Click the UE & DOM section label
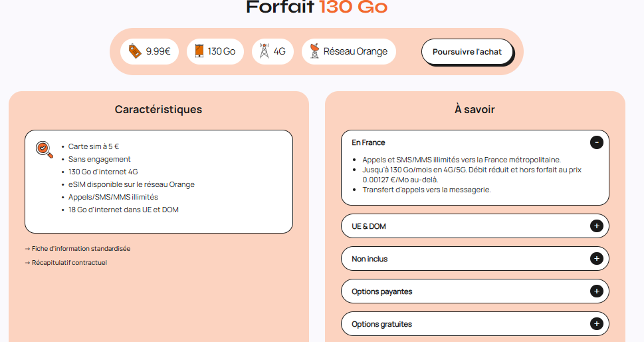The image size is (644, 342). pyautogui.click(x=369, y=226)
